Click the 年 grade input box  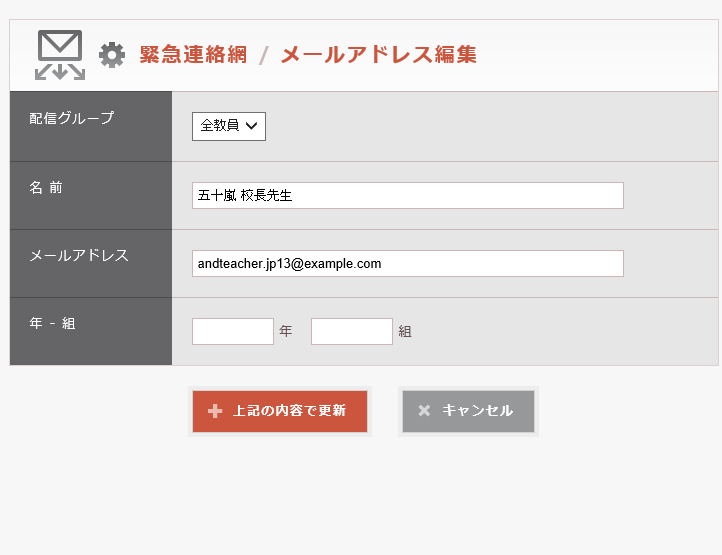tap(232, 331)
